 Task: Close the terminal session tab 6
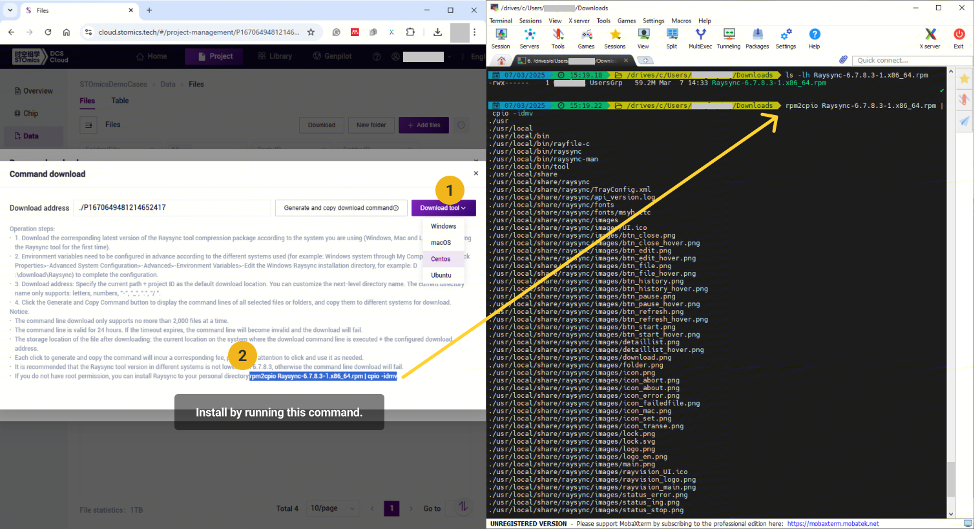(x=625, y=60)
